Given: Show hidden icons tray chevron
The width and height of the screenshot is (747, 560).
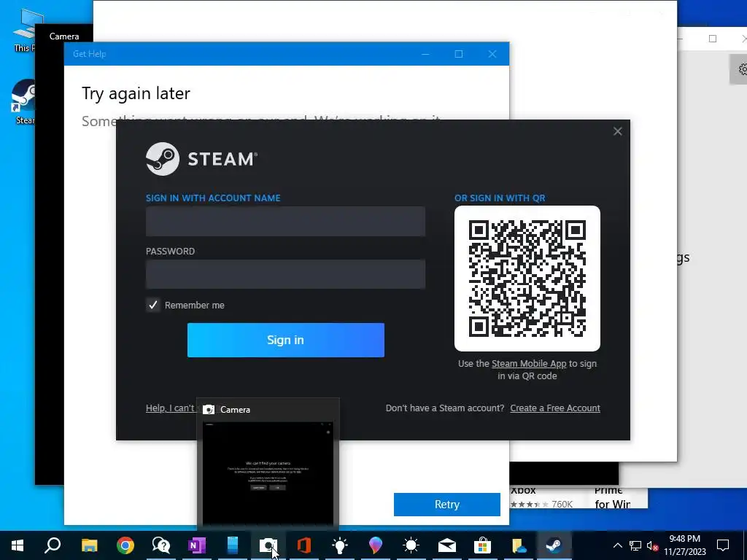Looking at the screenshot, I should coord(617,545).
